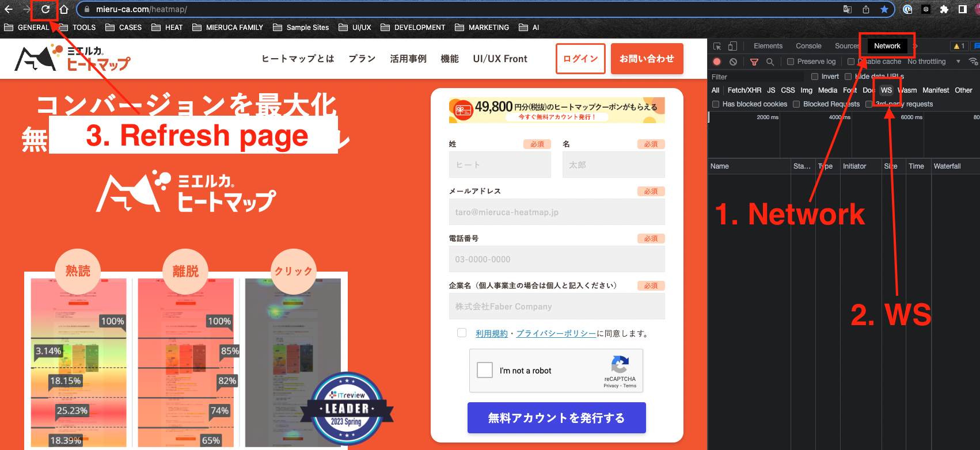Switch to the Console tab in DevTools
This screenshot has height=450, width=980.
coord(808,46)
